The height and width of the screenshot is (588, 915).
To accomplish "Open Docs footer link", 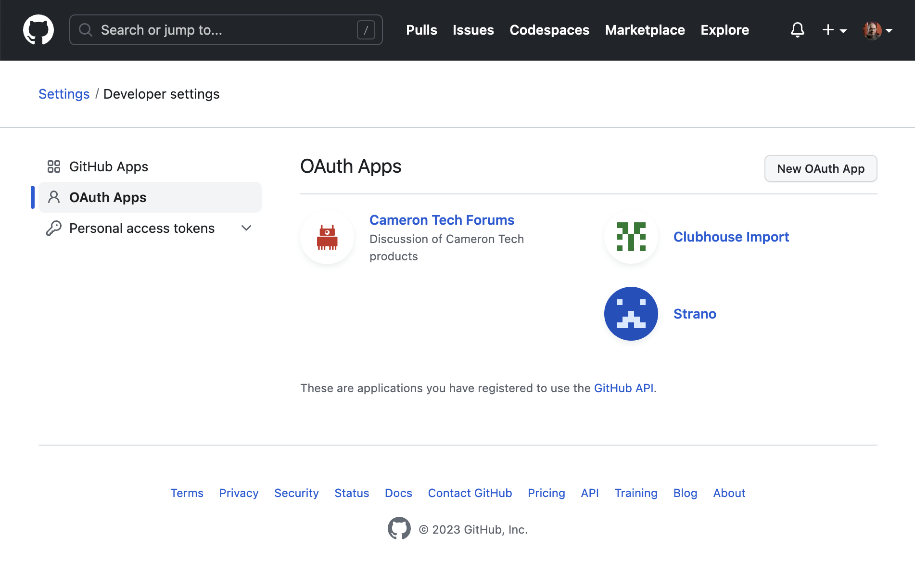I will [x=398, y=493].
